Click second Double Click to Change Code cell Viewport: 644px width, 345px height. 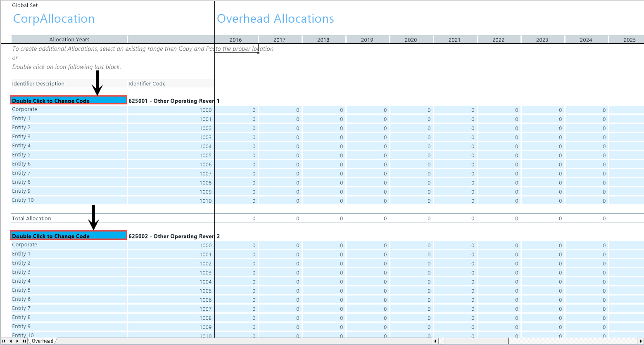click(69, 236)
